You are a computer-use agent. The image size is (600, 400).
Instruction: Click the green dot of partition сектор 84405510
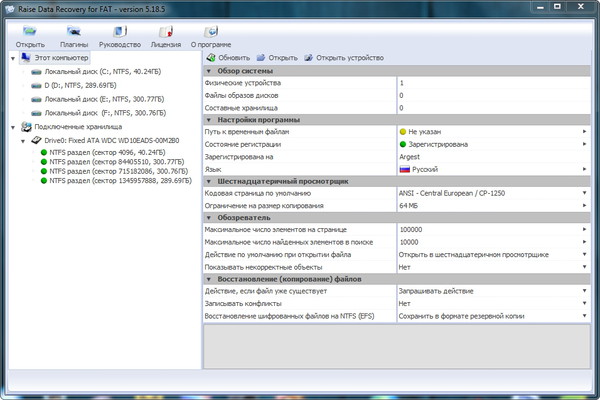pyautogui.click(x=44, y=162)
